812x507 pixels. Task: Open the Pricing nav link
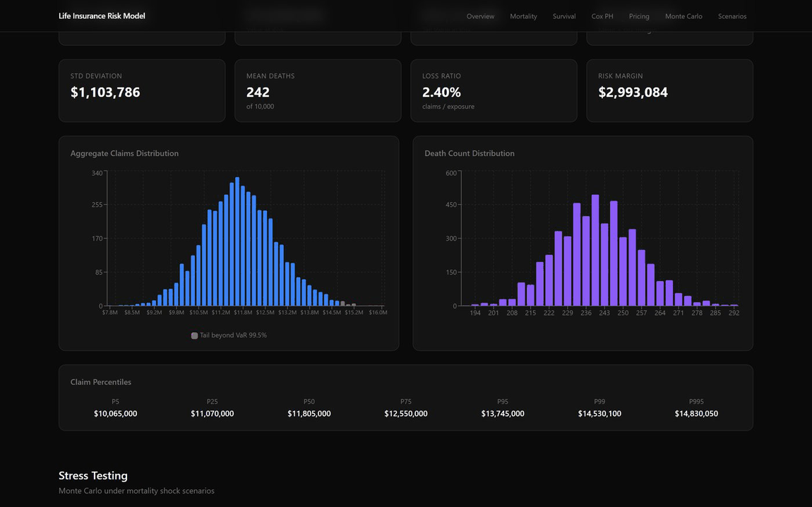[639, 16]
